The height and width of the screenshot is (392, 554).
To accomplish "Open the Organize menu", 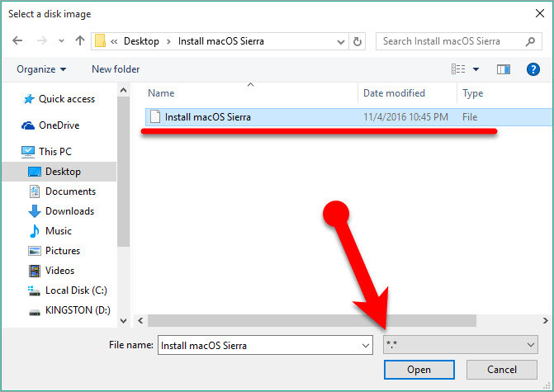I will pos(41,69).
